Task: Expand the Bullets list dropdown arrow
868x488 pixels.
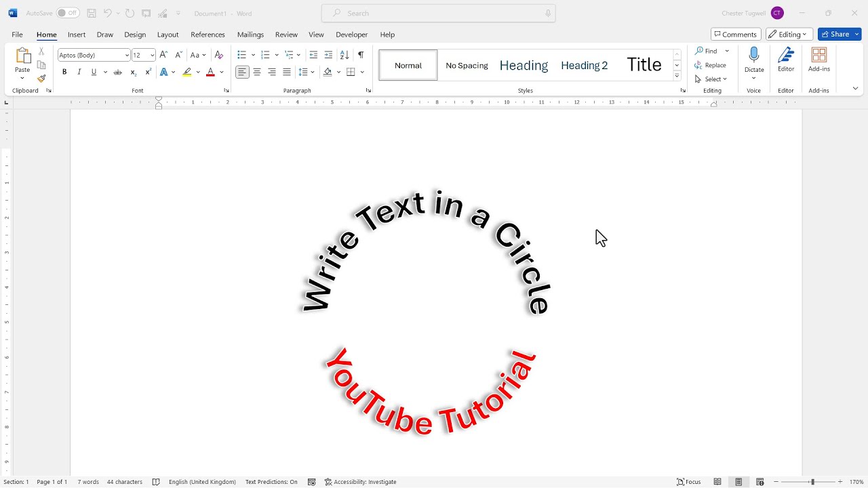Action: coord(253,55)
